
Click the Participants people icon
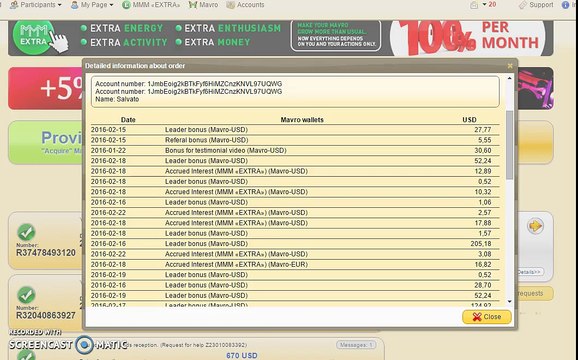click(x=14, y=5)
